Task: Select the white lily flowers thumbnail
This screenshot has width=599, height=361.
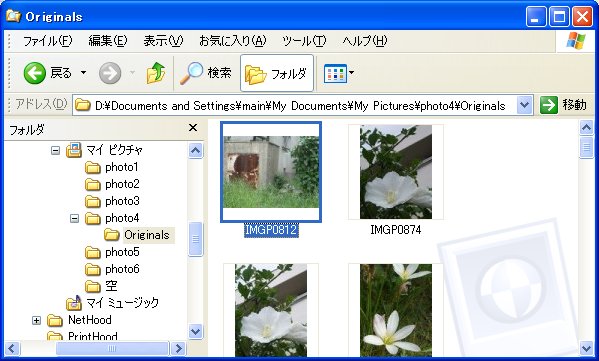Action: coord(396,310)
